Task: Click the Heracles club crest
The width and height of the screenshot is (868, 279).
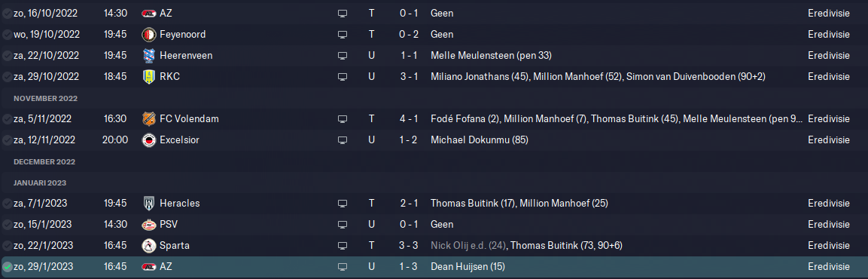Action: pyautogui.click(x=149, y=203)
